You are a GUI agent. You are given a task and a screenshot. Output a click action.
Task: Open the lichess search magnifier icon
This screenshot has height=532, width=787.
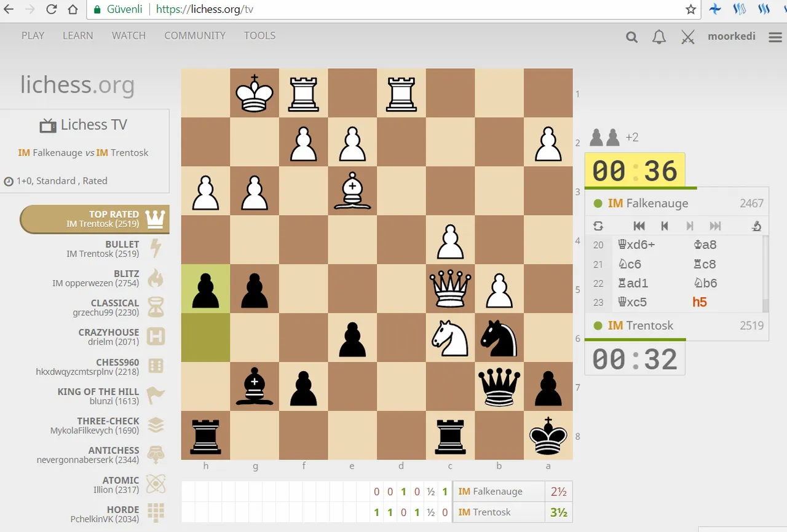coord(631,37)
